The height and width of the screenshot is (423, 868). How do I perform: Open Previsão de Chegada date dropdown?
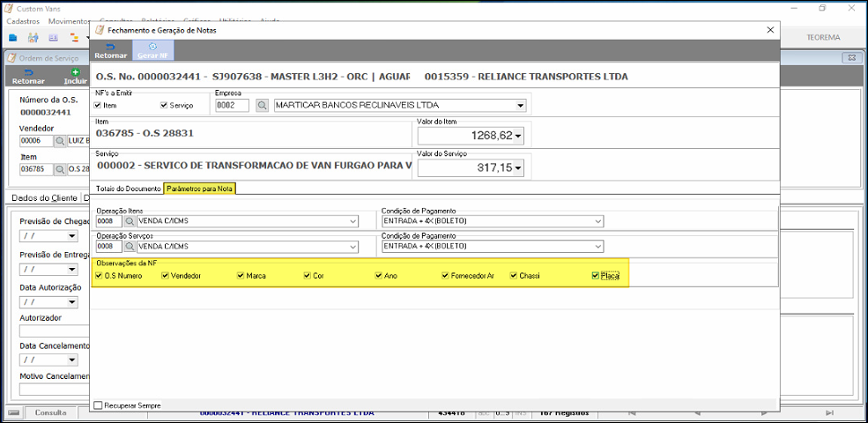(x=72, y=236)
